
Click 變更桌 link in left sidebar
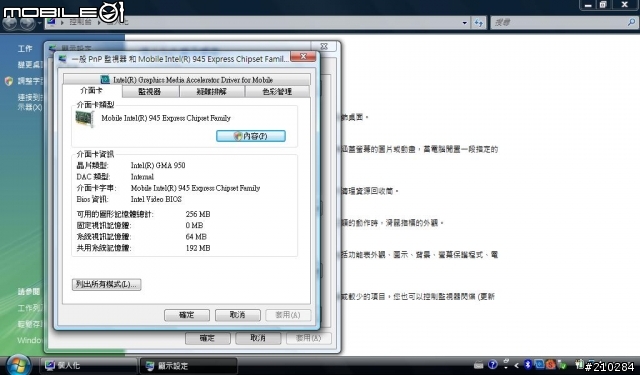click(30, 65)
